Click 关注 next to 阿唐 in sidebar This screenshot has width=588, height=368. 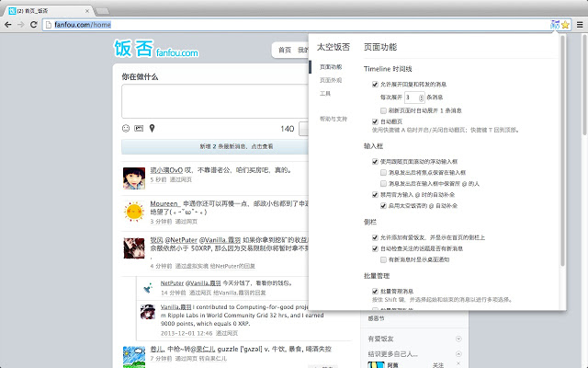(x=438, y=365)
